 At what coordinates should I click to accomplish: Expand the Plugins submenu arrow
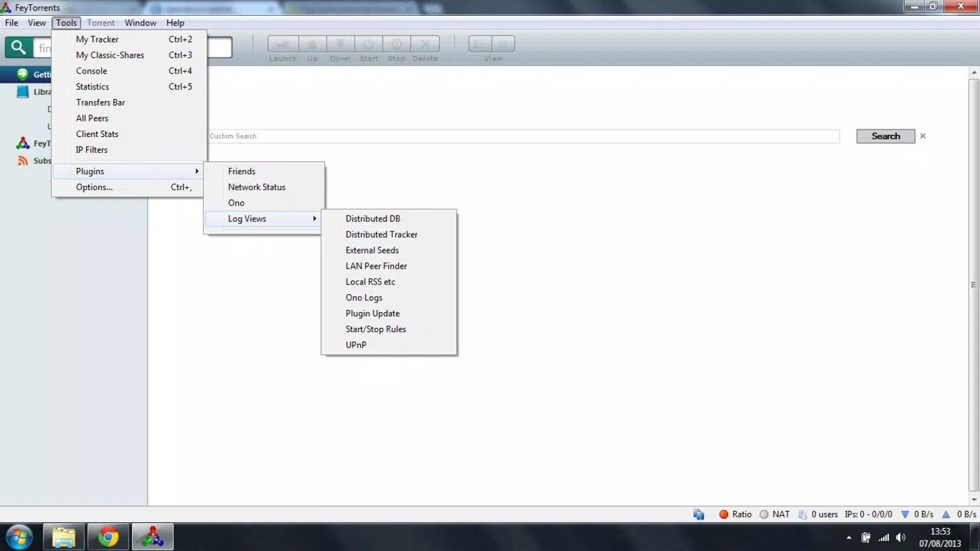(x=197, y=171)
